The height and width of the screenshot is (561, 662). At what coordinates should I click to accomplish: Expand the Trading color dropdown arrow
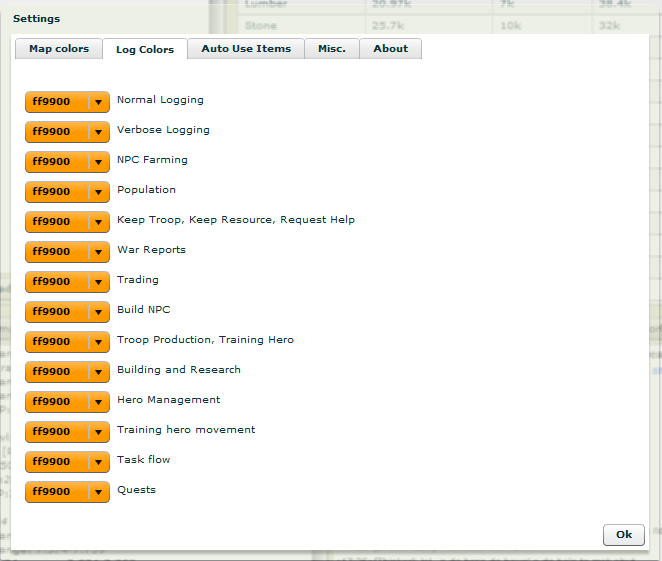[x=98, y=282]
